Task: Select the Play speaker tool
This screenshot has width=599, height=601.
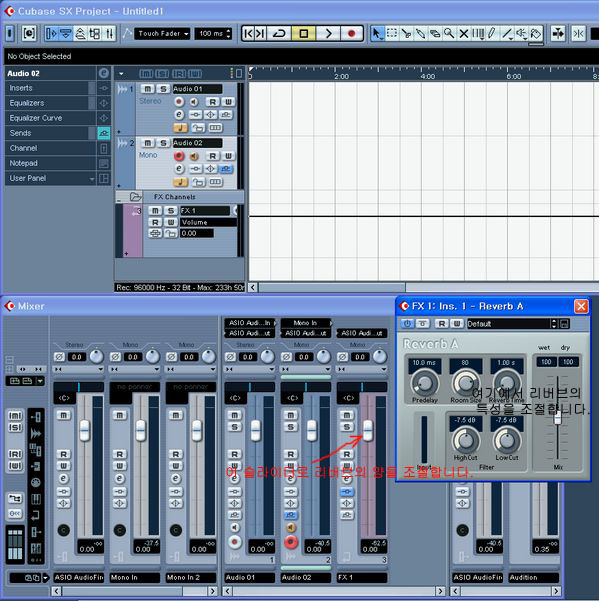Action: 521,33
